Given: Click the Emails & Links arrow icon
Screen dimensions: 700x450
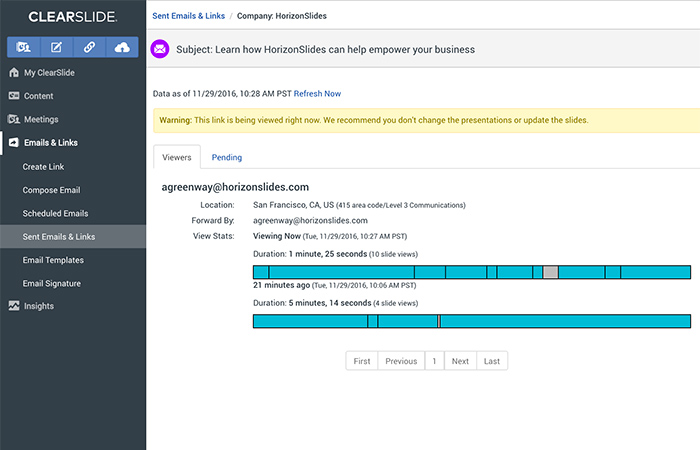Looking at the screenshot, I should click(14, 142).
